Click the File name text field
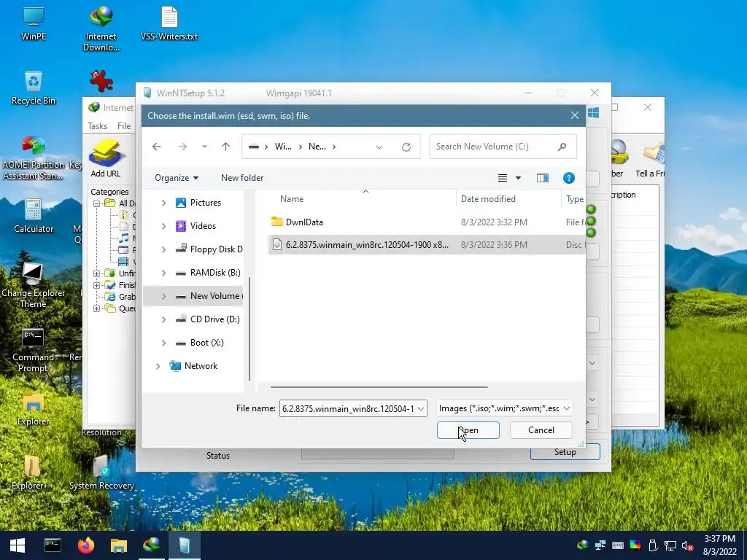Image resolution: width=747 pixels, height=560 pixels. click(347, 408)
